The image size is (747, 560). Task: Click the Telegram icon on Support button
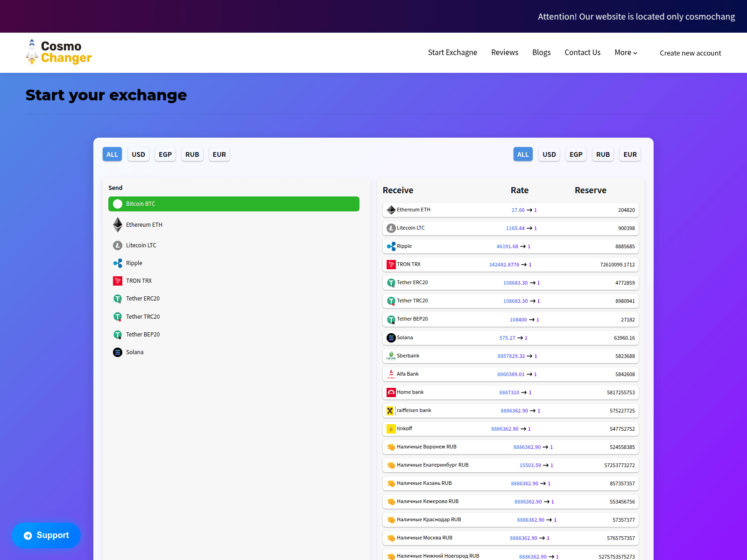click(28, 536)
